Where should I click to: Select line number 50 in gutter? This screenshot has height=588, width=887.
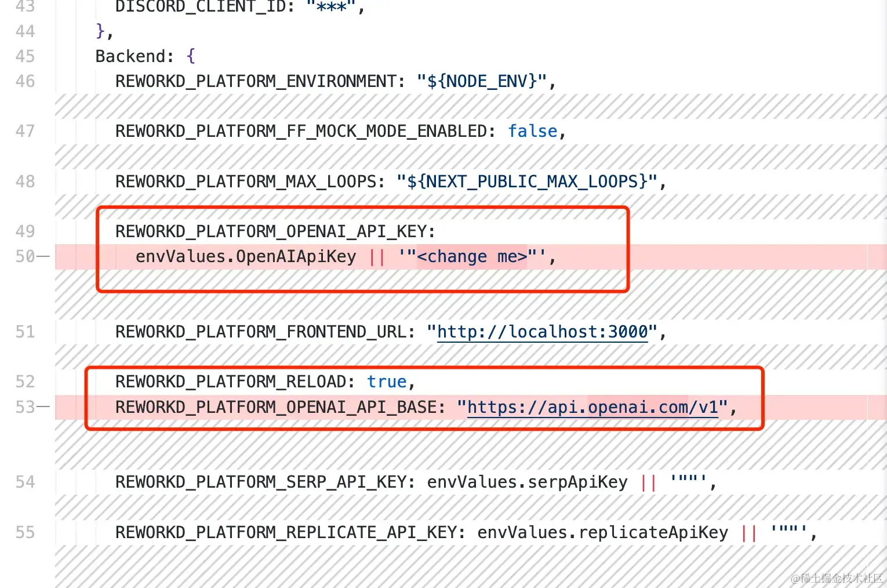tap(25, 256)
